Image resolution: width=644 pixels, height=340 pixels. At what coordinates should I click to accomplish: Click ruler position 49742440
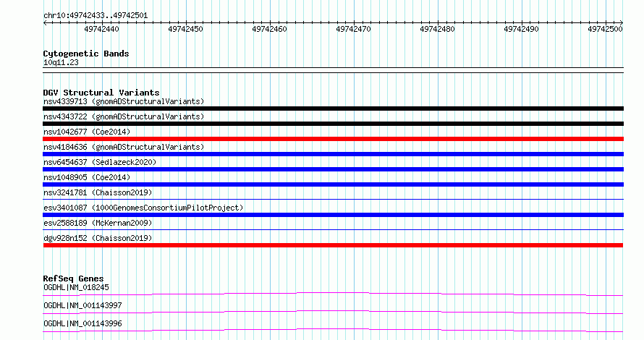[101, 29]
